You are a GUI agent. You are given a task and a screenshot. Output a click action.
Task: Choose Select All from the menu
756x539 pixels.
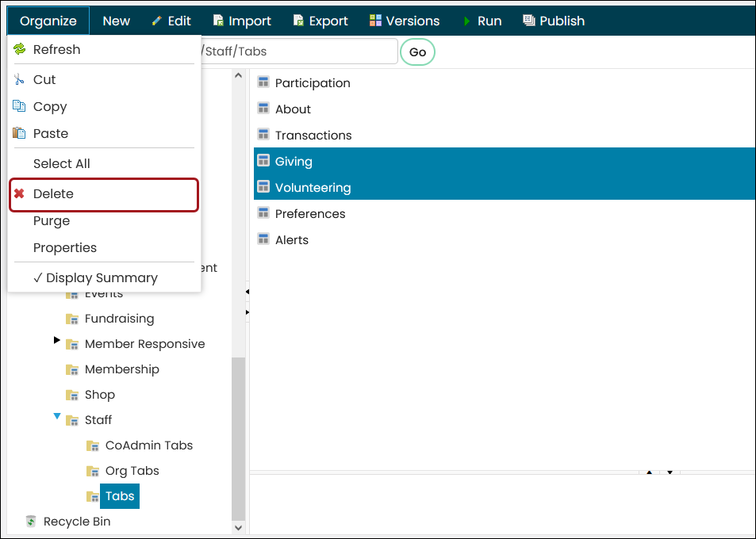point(61,163)
